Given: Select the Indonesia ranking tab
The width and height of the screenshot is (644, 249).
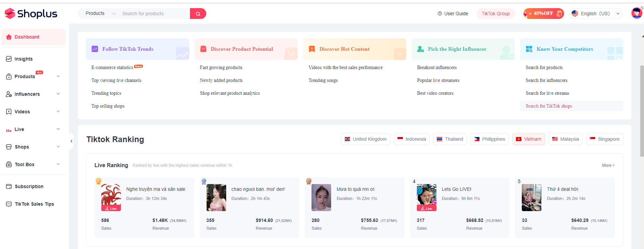Looking at the screenshot, I should (412, 139).
